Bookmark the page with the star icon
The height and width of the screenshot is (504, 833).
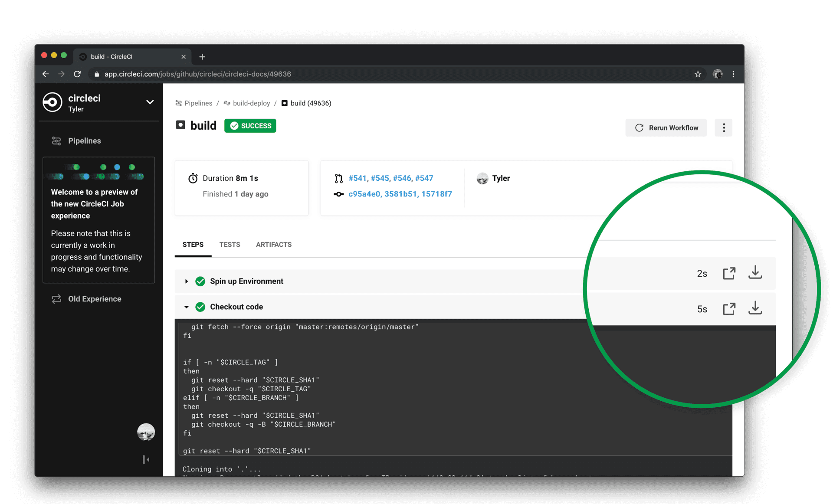(x=698, y=74)
